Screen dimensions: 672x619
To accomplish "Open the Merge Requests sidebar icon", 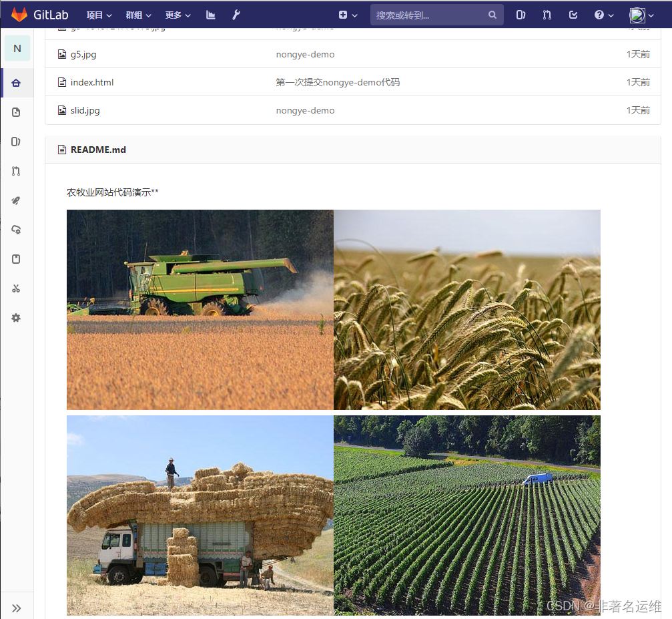I will tap(16, 171).
